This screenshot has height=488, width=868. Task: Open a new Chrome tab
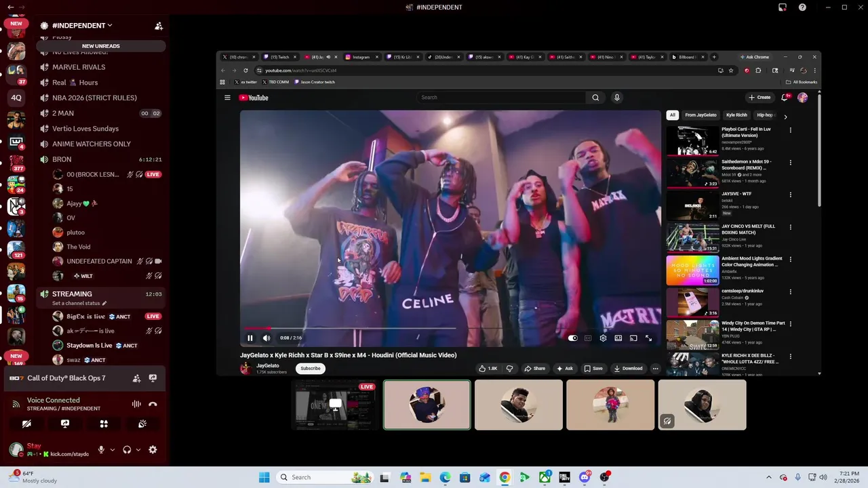[x=714, y=57]
